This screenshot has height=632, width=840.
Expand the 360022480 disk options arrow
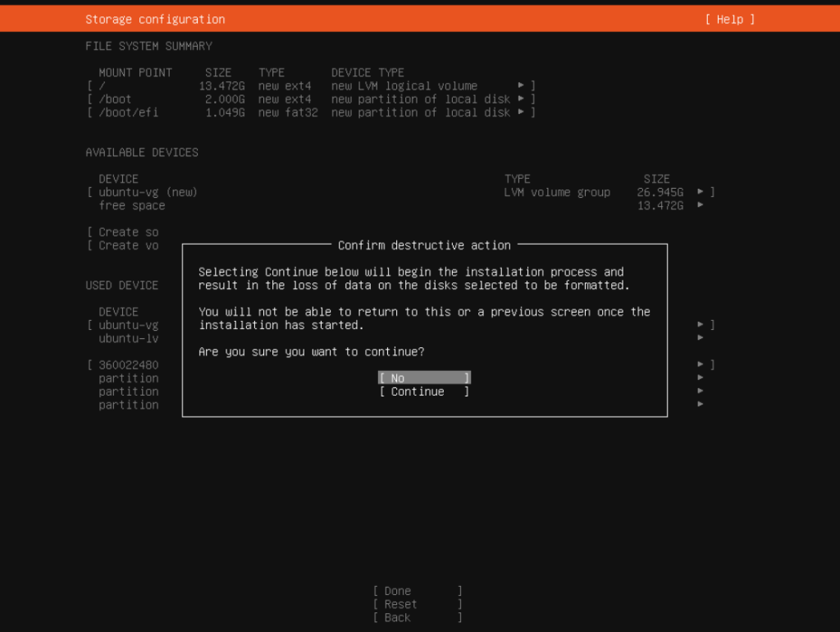pos(700,364)
